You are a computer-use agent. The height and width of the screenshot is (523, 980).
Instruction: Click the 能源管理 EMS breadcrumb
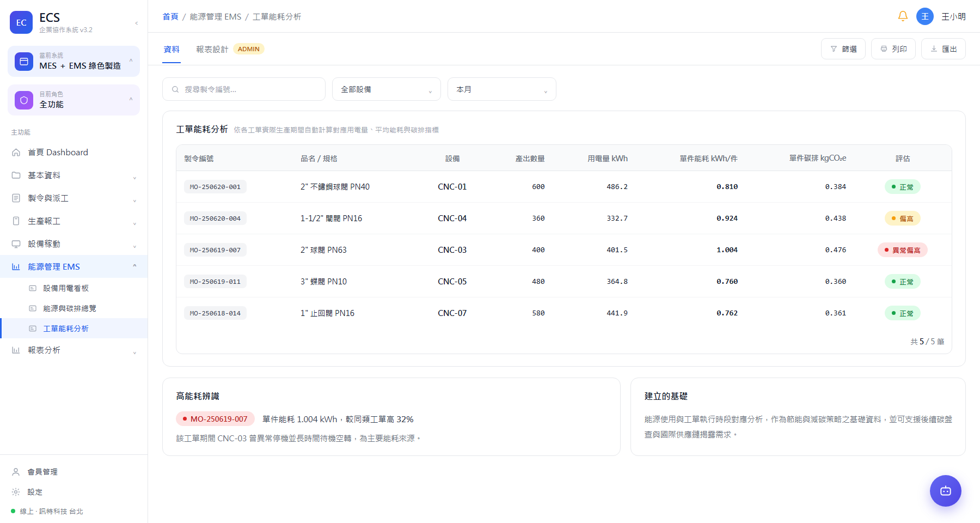(x=216, y=17)
